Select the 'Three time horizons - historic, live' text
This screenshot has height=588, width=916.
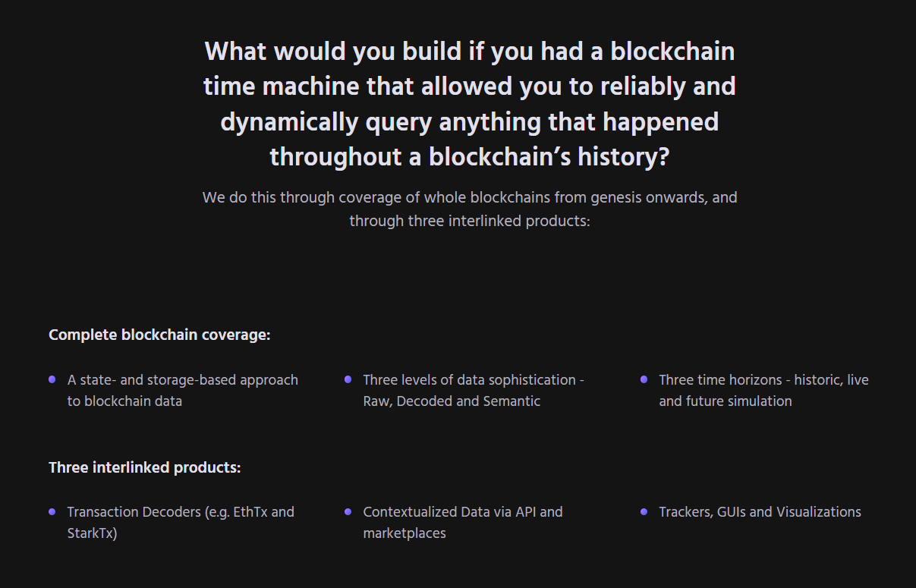tap(763, 380)
